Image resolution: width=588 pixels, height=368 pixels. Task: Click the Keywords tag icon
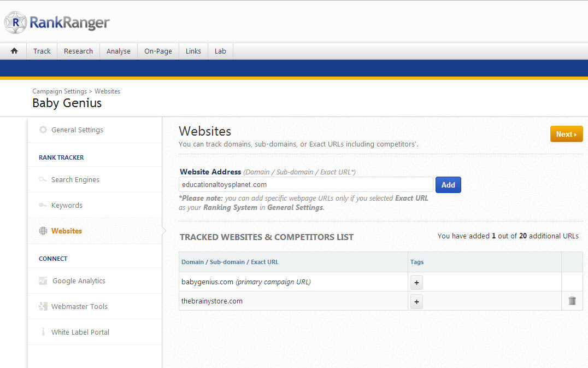click(43, 205)
